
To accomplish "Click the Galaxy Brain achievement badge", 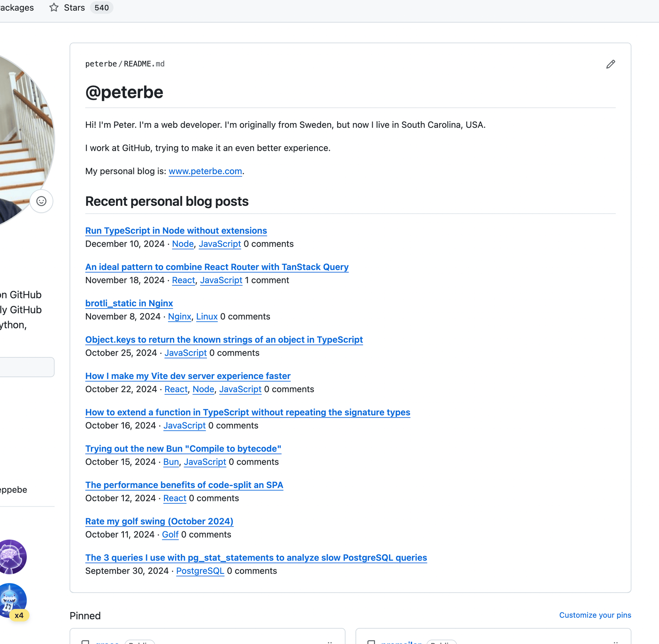I will coord(12,557).
